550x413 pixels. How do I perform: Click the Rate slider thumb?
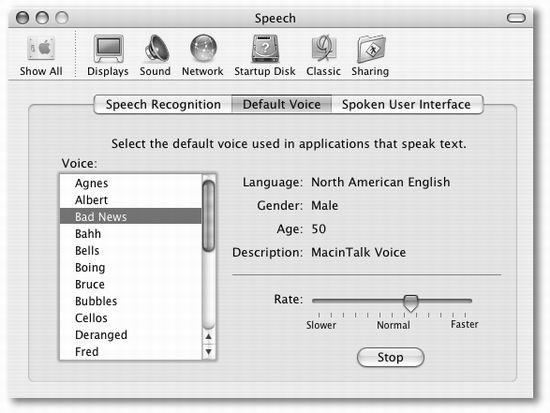[x=410, y=303]
